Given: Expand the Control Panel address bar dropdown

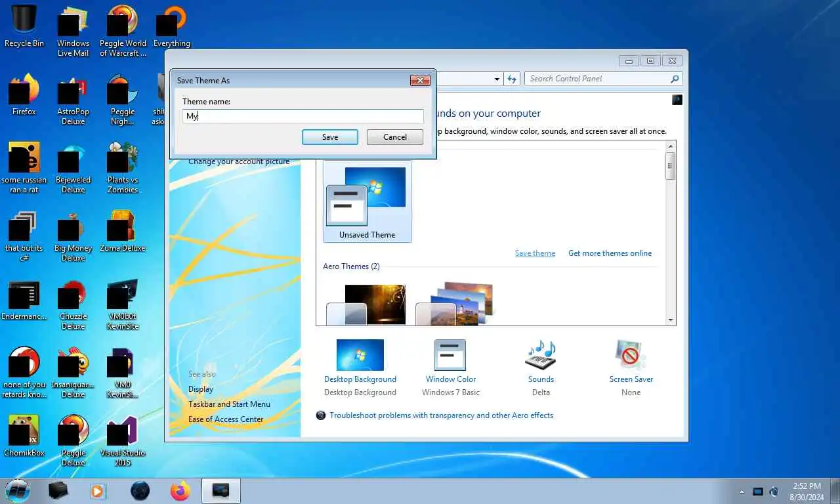Looking at the screenshot, I should 497,79.
